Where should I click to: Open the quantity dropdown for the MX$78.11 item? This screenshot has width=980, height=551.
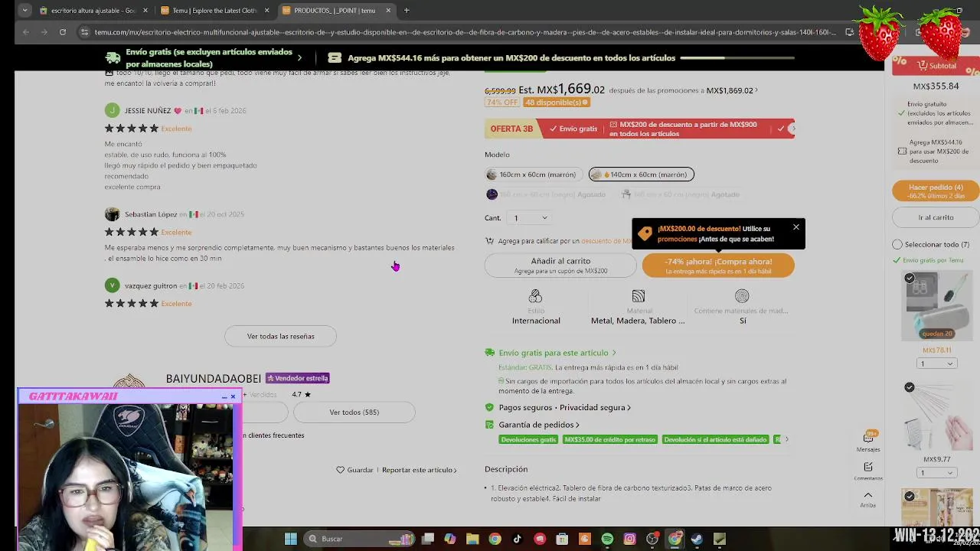(x=936, y=364)
